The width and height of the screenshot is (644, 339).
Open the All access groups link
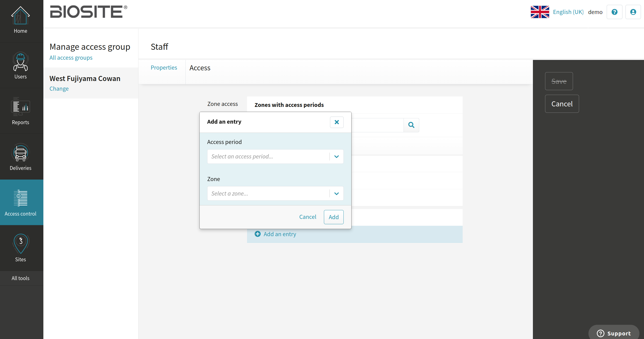pos(71,58)
